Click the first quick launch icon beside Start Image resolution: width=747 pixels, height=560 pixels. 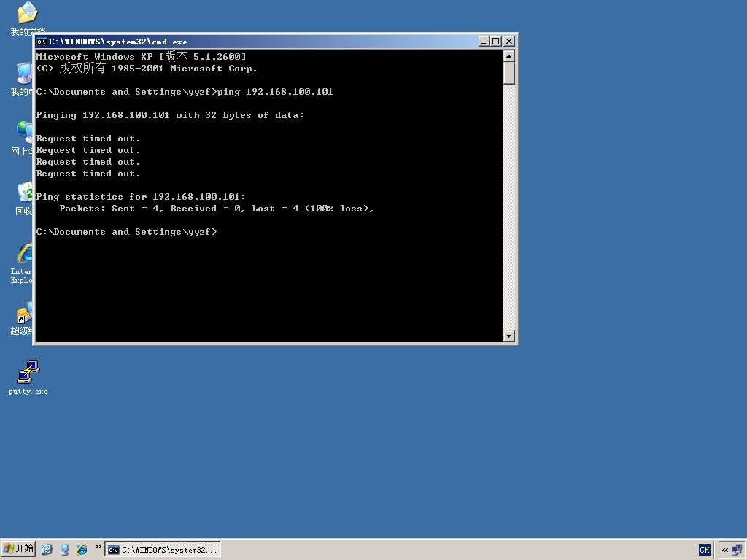[47, 550]
